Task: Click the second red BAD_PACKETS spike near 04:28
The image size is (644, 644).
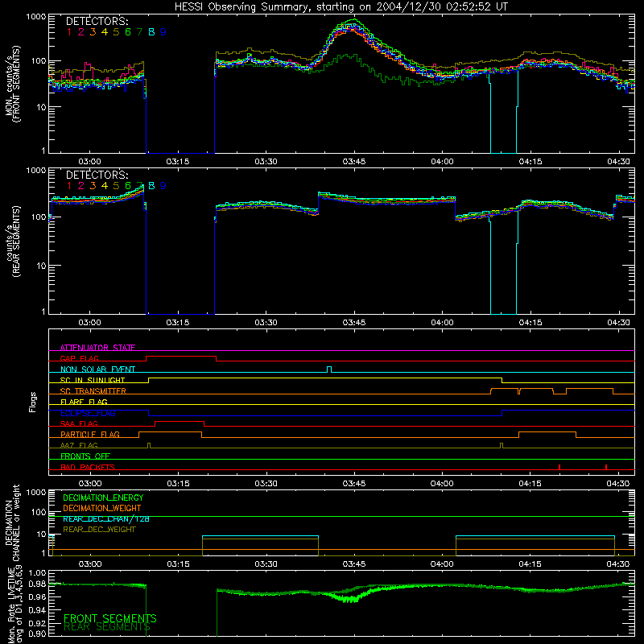Action: point(606,467)
